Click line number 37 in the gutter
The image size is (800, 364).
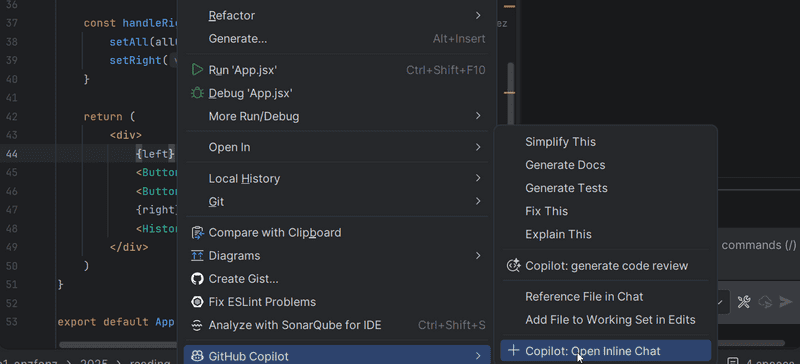12,23
